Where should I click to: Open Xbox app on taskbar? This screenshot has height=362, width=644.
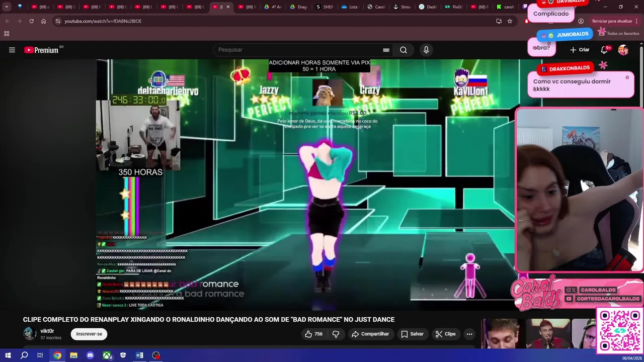click(x=107, y=355)
